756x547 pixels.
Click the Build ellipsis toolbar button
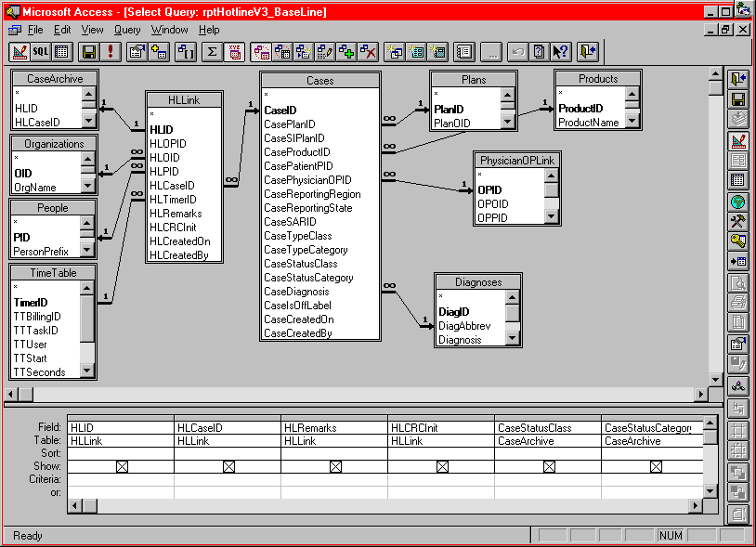[491, 52]
